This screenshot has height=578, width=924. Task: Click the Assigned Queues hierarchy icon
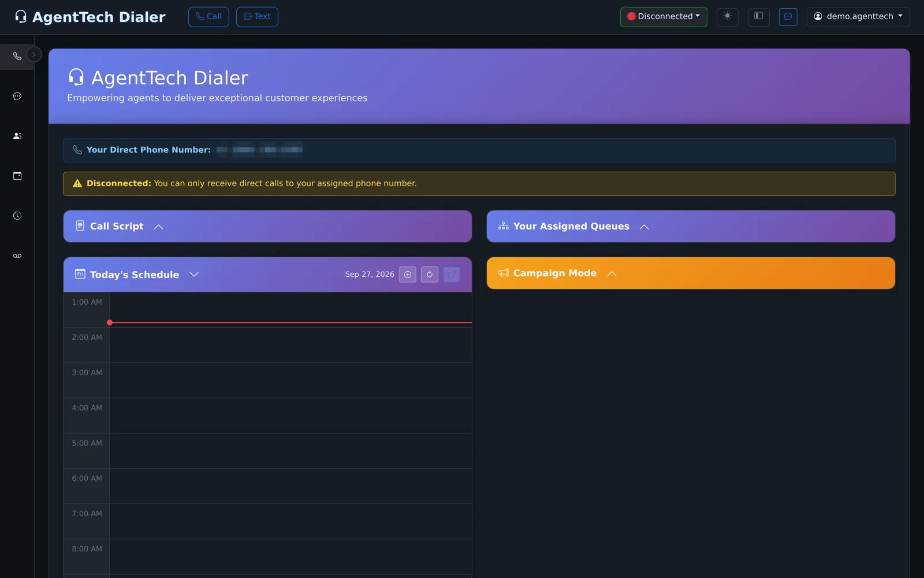(x=504, y=226)
